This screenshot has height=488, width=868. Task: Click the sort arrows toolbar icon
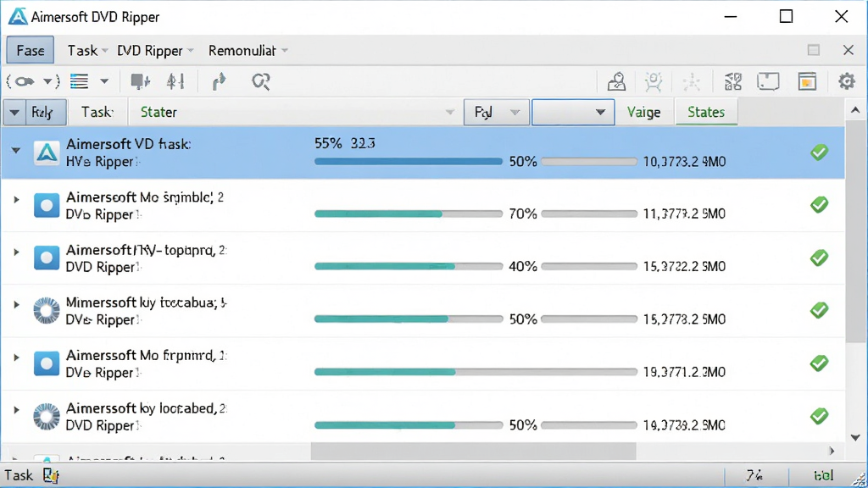(x=175, y=82)
